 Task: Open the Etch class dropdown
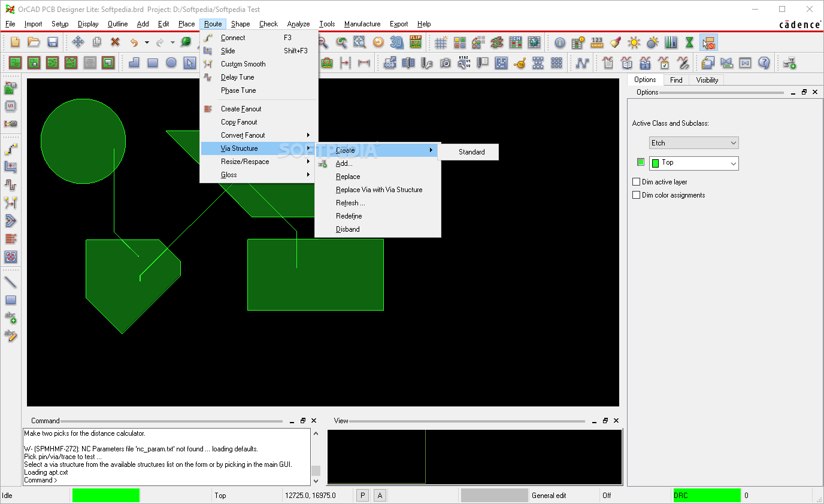pyautogui.click(x=694, y=143)
